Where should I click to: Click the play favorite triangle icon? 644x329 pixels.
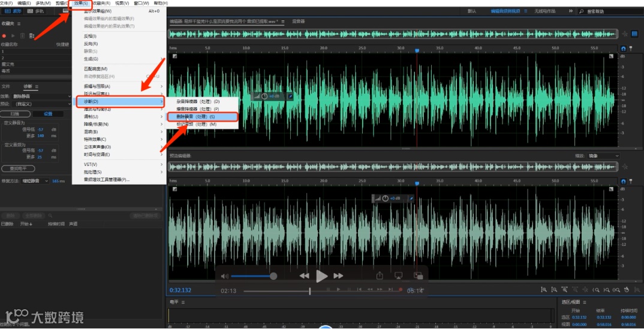pyautogui.click(x=13, y=36)
